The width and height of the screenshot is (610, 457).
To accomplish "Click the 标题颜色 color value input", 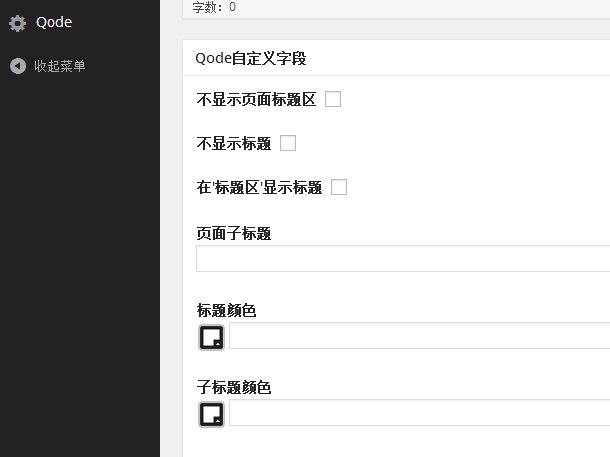I will click(419, 335).
